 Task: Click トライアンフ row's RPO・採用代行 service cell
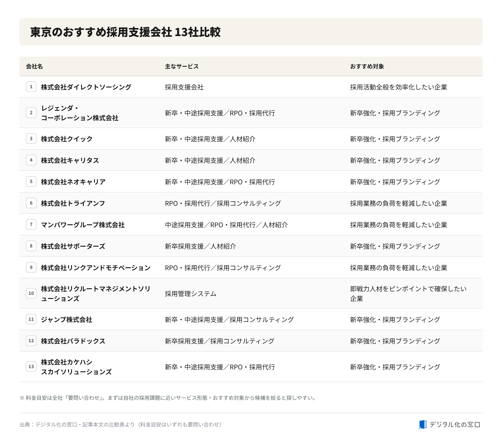tap(223, 203)
